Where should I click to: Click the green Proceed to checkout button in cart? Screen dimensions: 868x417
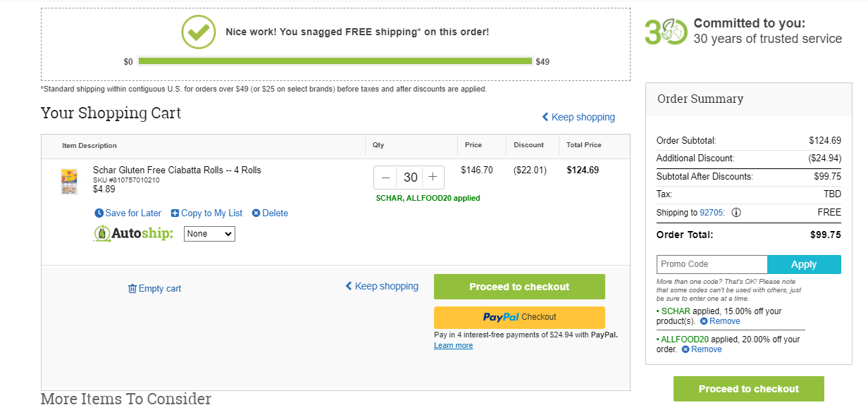click(x=519, y=287)
